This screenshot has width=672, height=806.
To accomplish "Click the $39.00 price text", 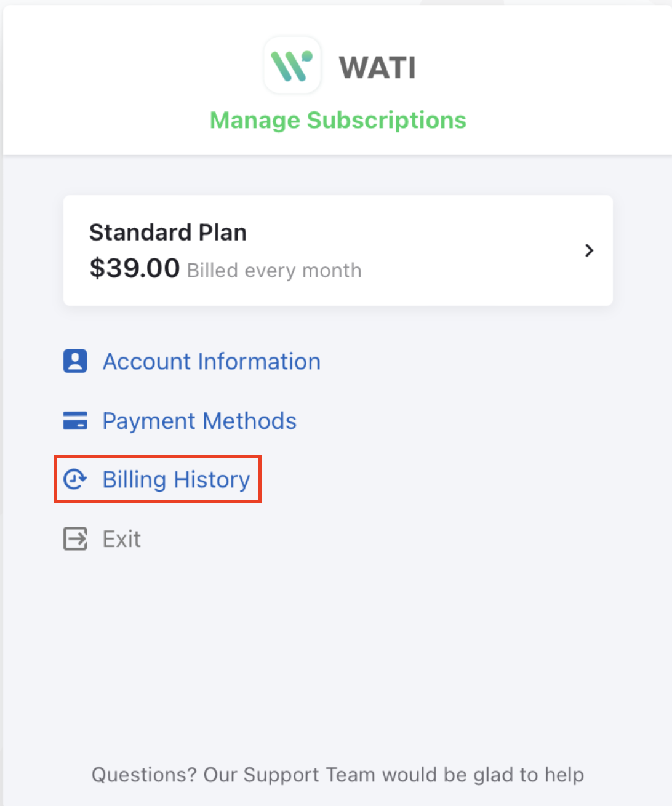I will (x=135, y=268).
